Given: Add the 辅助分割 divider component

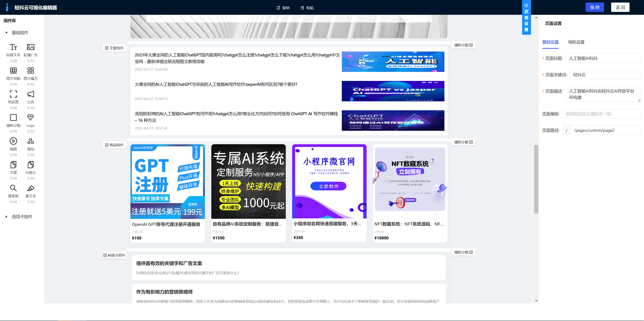Looking at the screenshot, I should point(13,123).
